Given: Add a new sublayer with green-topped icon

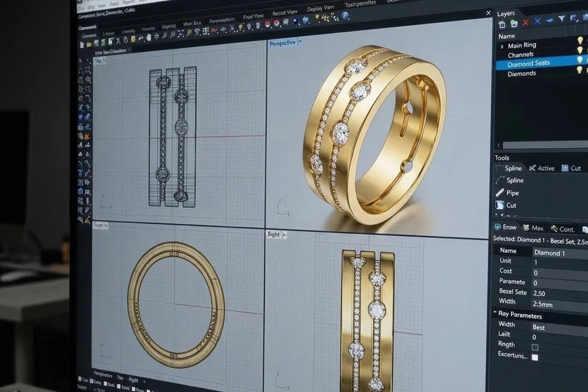Looking at the screenshot, I should tap(514, 23).
